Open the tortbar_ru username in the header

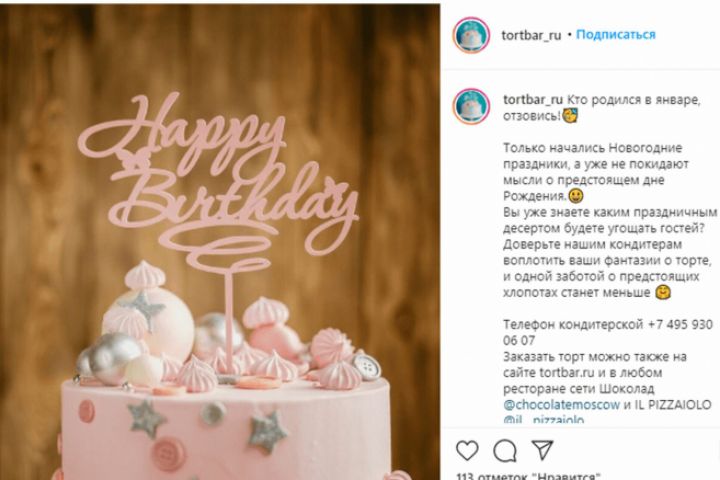(531, 34)
